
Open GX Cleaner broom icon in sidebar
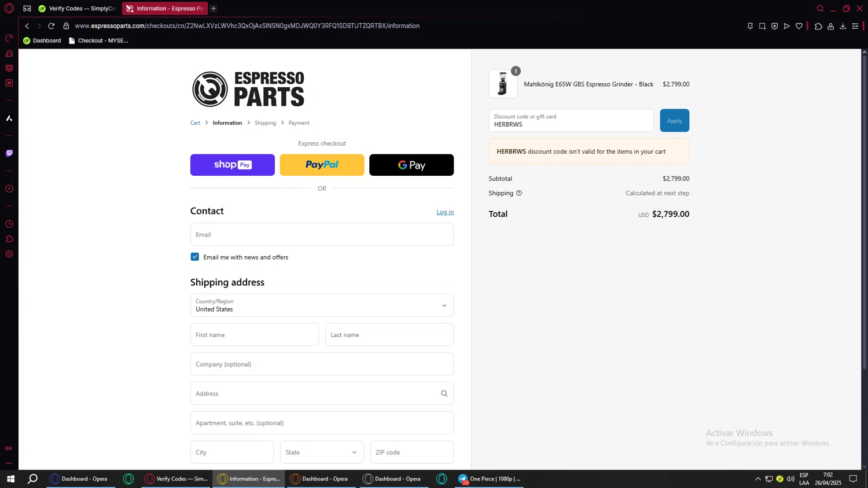(x=9, y=54)
